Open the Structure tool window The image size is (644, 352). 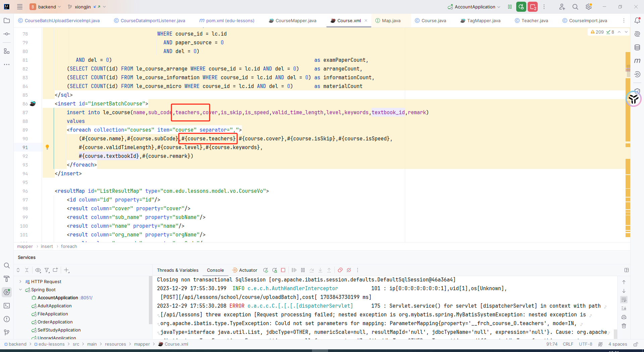pyautogui.click(x=6, y=51)
